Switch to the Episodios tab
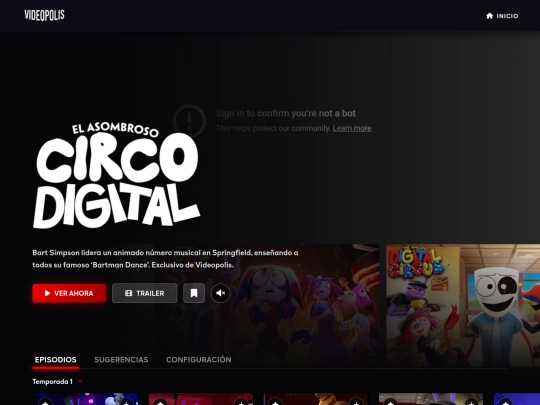Image resolution: width=540 pixels, height=405 pixels. [56, 360]
